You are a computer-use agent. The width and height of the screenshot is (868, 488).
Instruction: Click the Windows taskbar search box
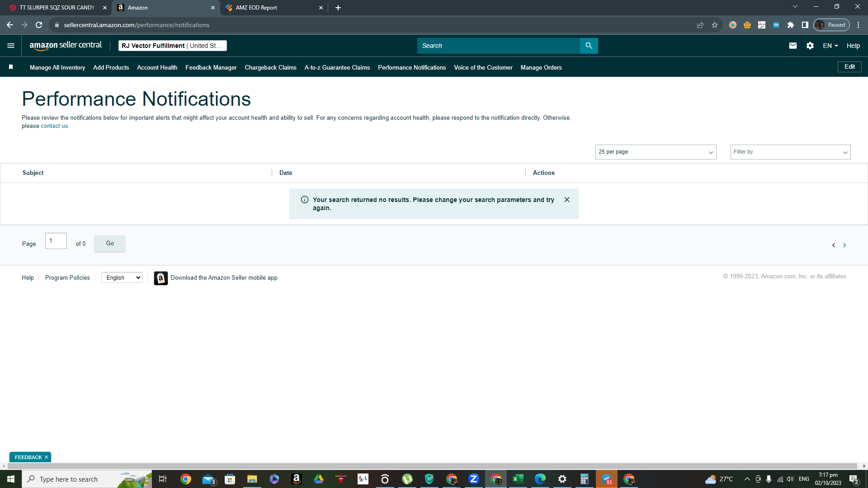[87, 479]
